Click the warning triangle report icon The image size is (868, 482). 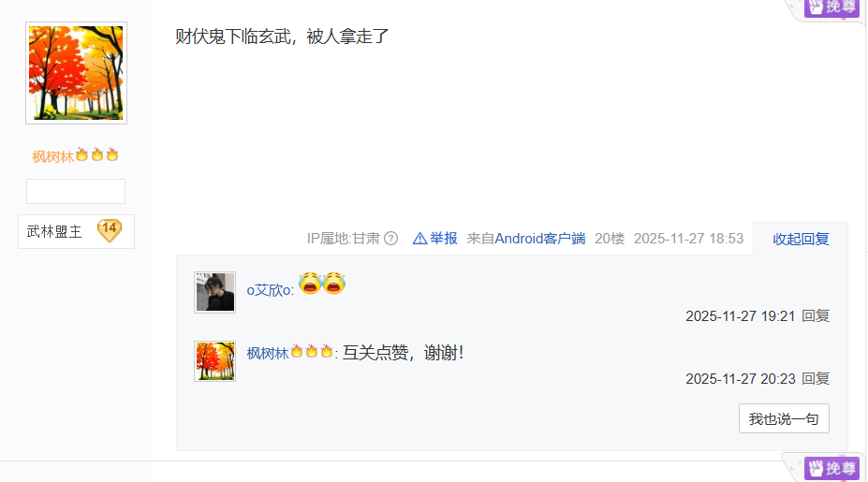click(419, 239)
